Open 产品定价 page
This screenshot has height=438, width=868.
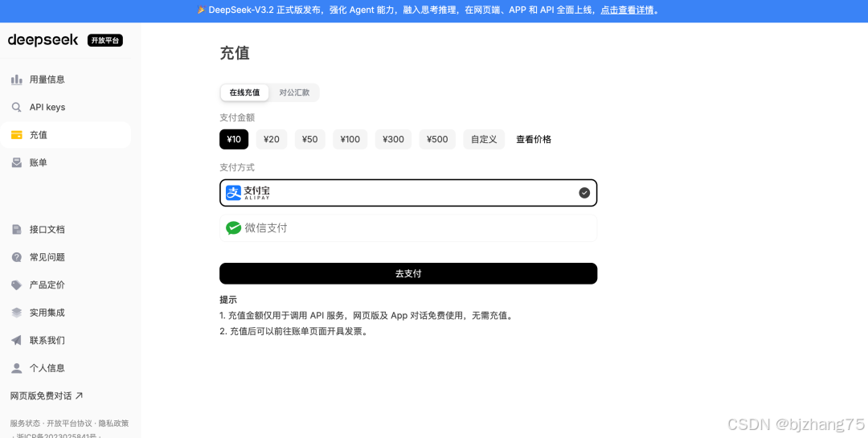(x=65, y=284)
